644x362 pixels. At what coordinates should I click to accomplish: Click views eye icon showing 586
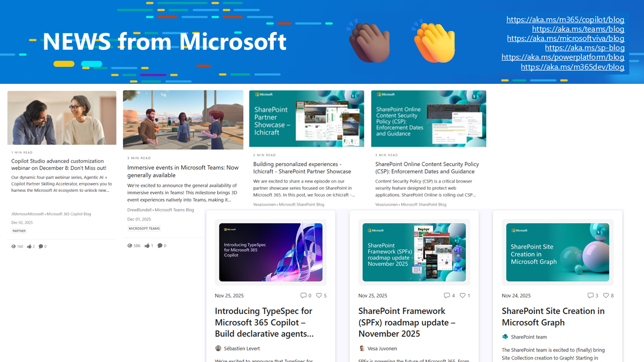click(x=130, y=245)
